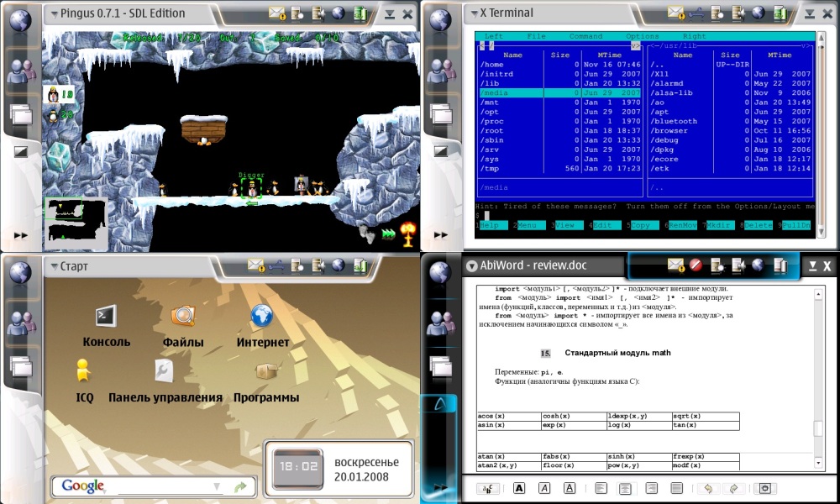Click the AbiWord vertical scrollbar thumb
This screenshot has height=504, width=840.
(818, 428)
